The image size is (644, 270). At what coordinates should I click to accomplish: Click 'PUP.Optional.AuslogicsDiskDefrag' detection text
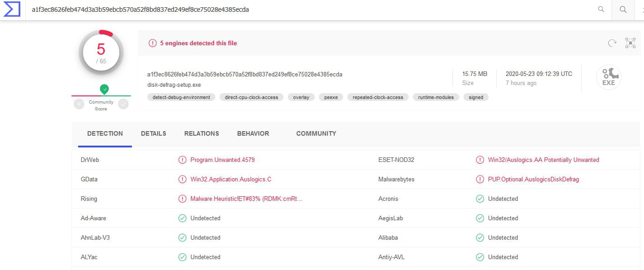(x=533, y=179)
